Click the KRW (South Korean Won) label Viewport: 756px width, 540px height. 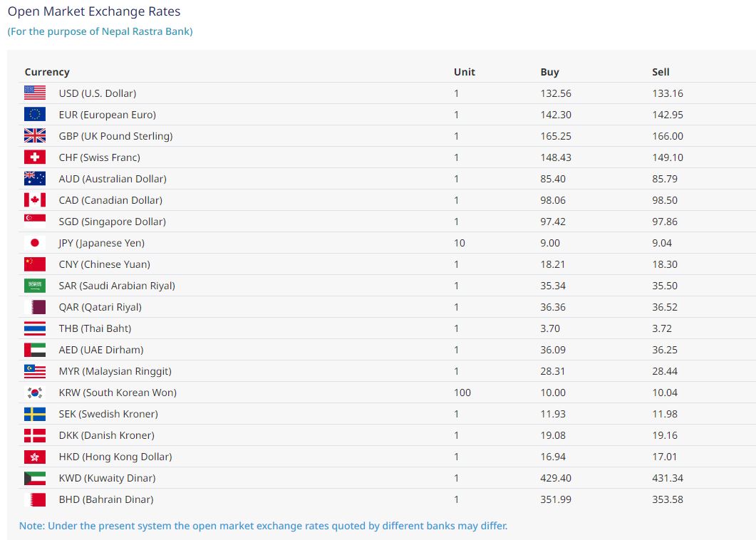[118, 393]
